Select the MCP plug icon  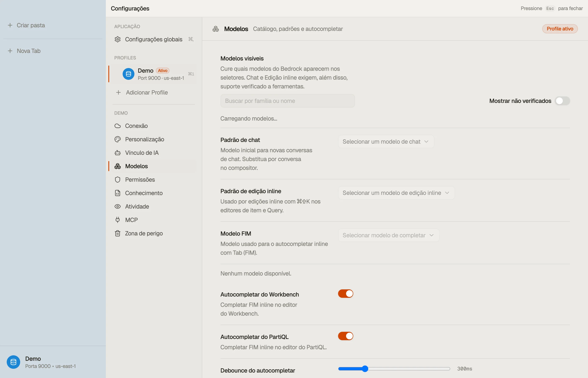pyautogui.click(x=118, y=220)
